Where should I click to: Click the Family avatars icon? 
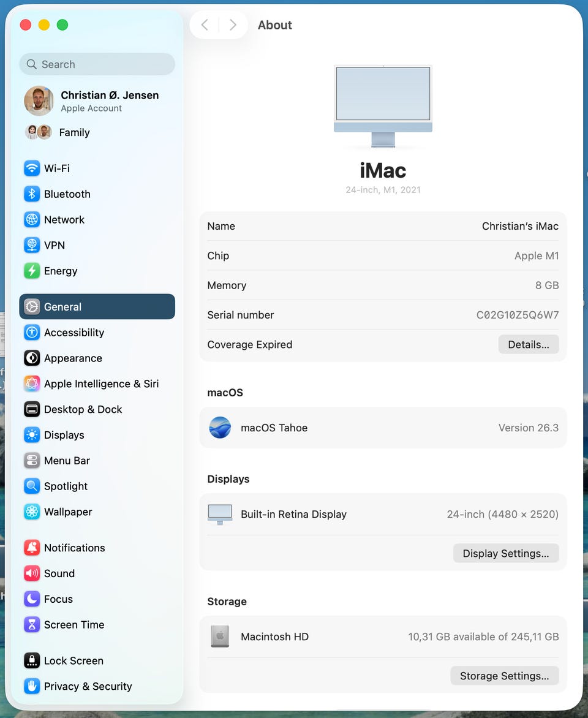(x=39, y=132)
